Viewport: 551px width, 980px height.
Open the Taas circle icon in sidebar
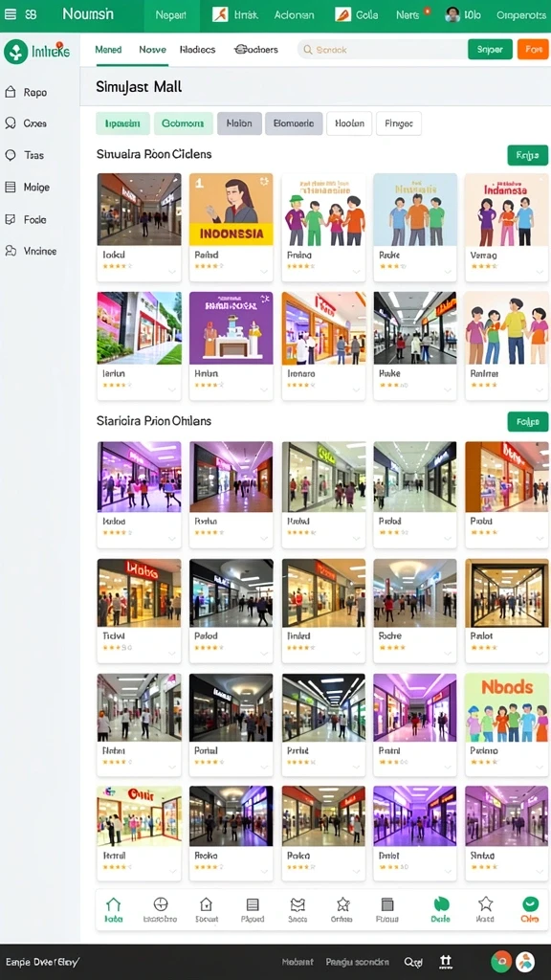[10, 155]
